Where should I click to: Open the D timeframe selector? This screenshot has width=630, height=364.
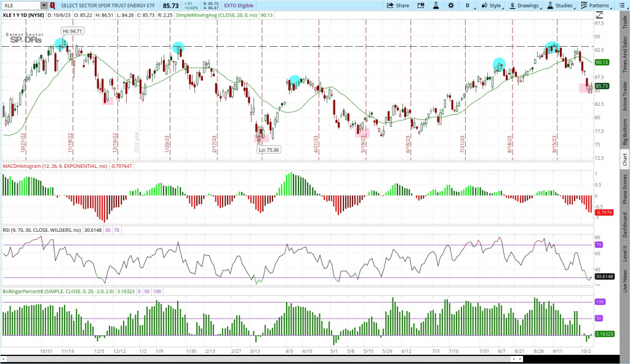tap(468, 6)
